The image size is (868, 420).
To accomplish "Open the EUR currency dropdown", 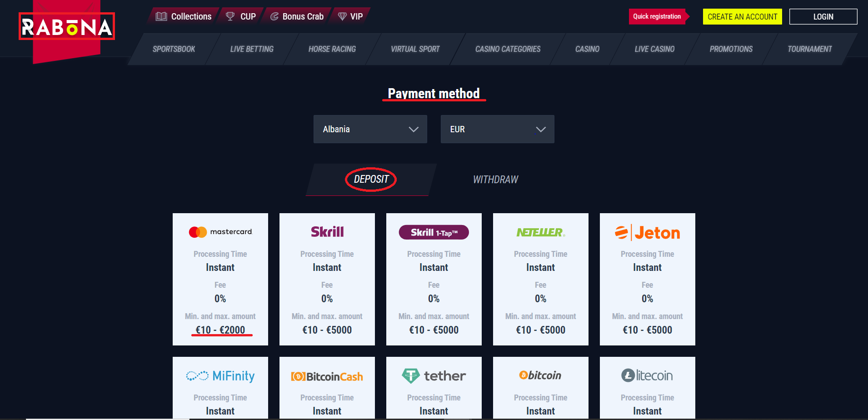I will point(498,129).
